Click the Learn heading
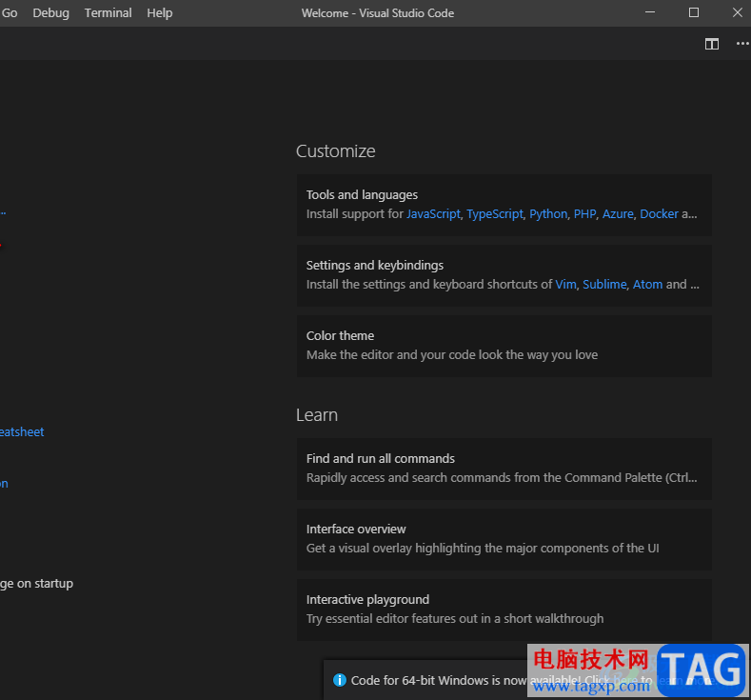 point(317,415)
